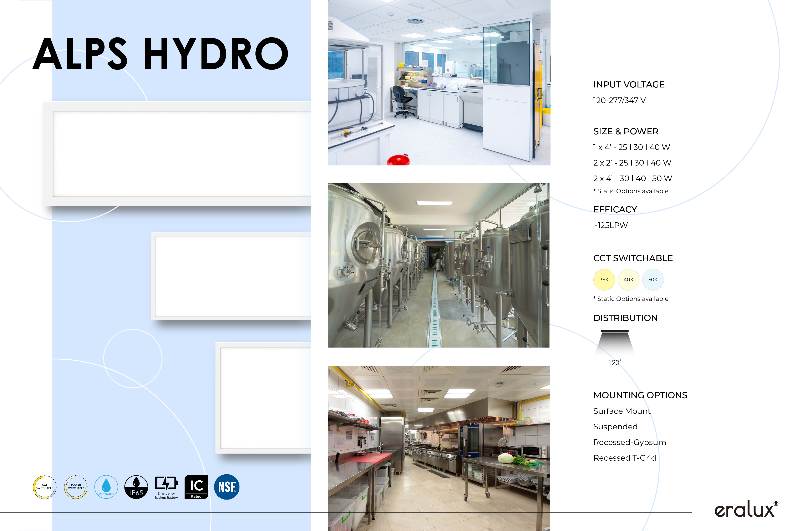
Task: Select the Suspended mounting option text
Action: point(615,427)
